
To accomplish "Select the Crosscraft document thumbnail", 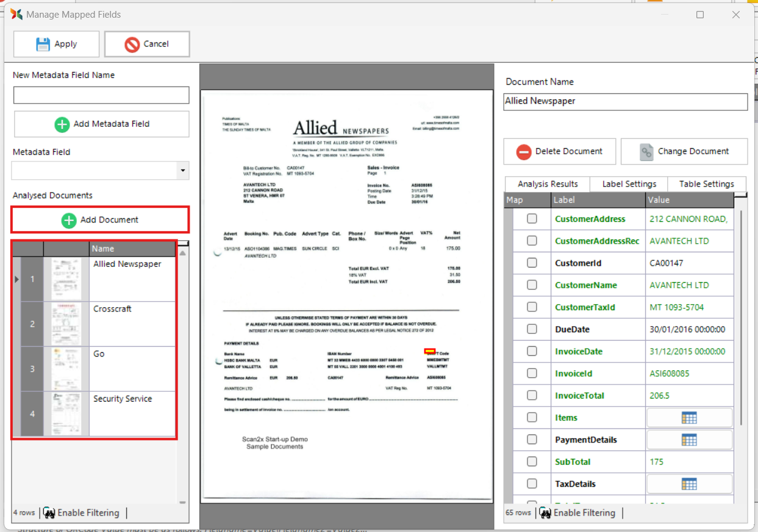I will (66, 324).
